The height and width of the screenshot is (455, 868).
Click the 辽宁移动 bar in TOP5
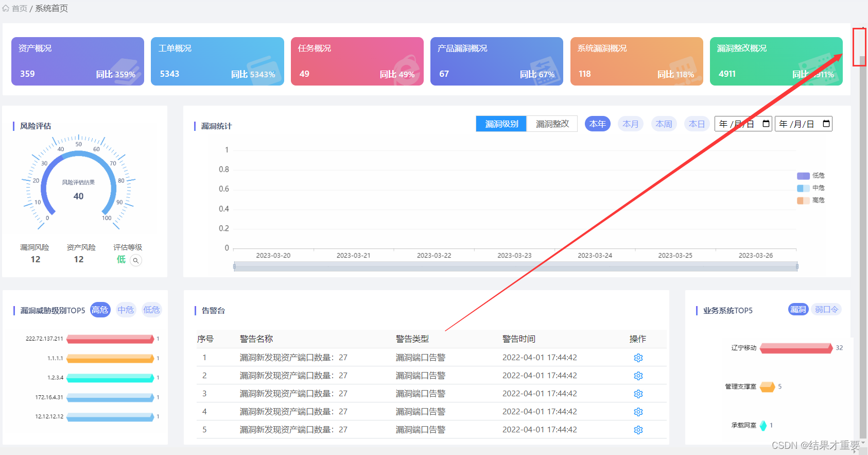pyautogui.click(x=796, y=348)
